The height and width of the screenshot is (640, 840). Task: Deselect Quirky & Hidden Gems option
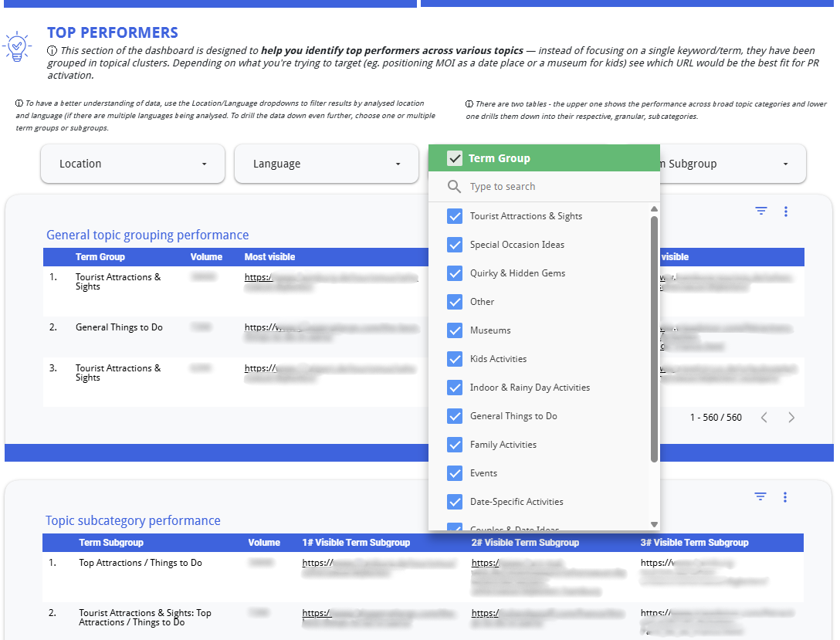[455, 273]
